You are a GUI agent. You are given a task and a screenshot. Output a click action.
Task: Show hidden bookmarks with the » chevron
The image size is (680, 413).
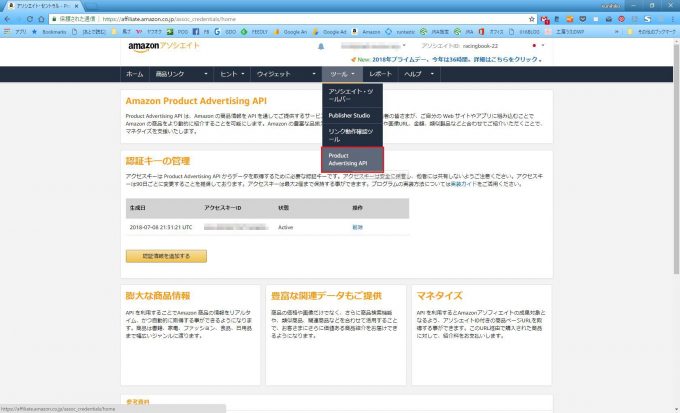pyautogui.click(x=616, y=32)
